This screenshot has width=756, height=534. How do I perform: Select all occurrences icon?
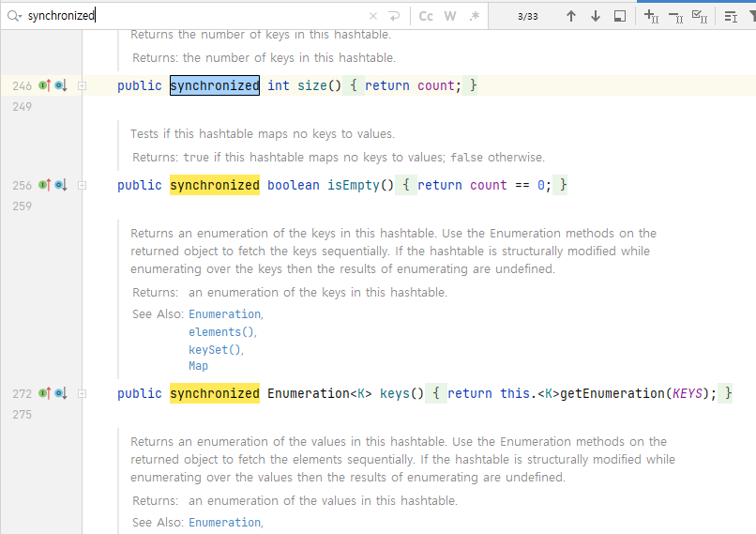(700, 16)
